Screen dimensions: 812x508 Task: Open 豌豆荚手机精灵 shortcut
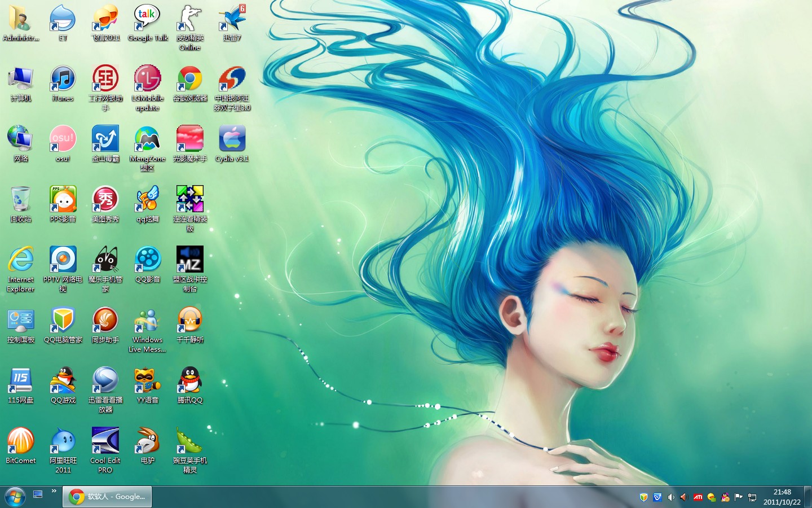pyautogui.click(x=190, y=451)
